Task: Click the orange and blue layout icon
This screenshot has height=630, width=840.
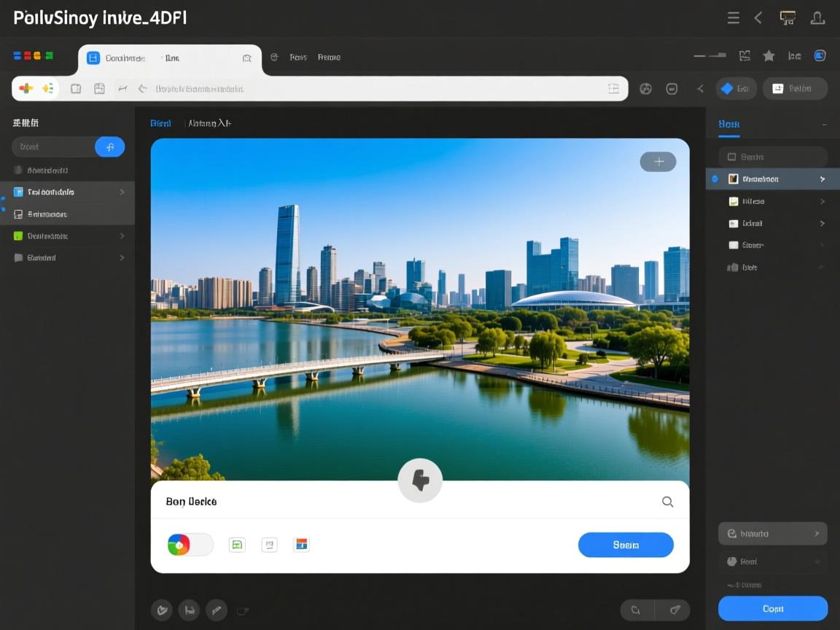Action: (x=301, y=545)
